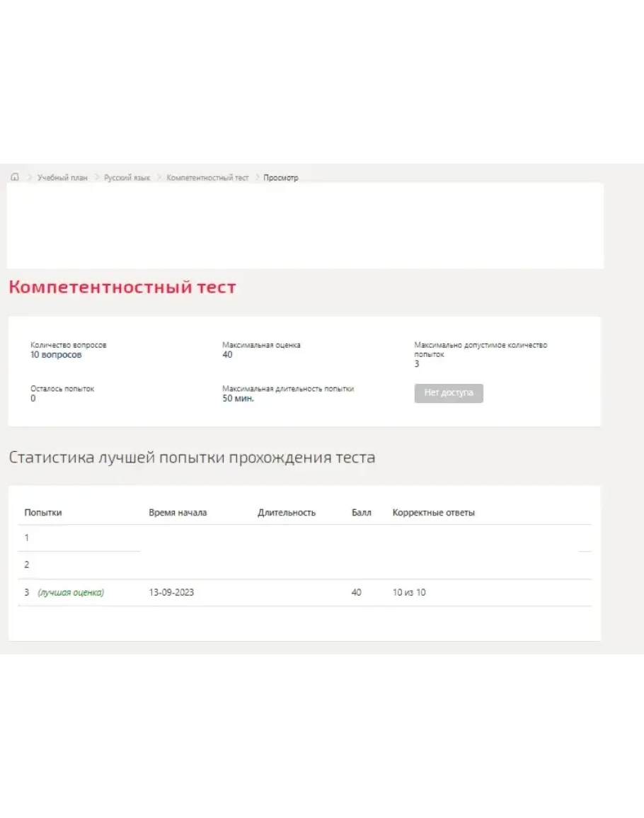Go to the Русский язык breadcrumb link
Image resolution: width=644 pixels, height=818 pixels.
(x=127, y=178)
